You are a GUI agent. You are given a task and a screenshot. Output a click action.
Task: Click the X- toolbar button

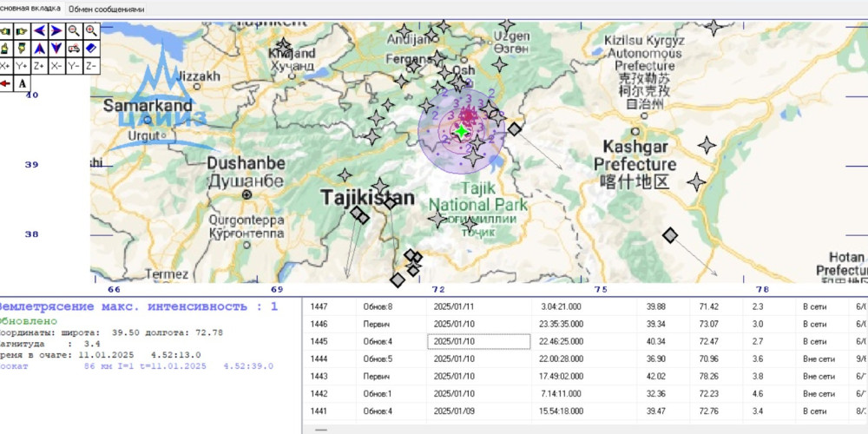coord(56,66)
